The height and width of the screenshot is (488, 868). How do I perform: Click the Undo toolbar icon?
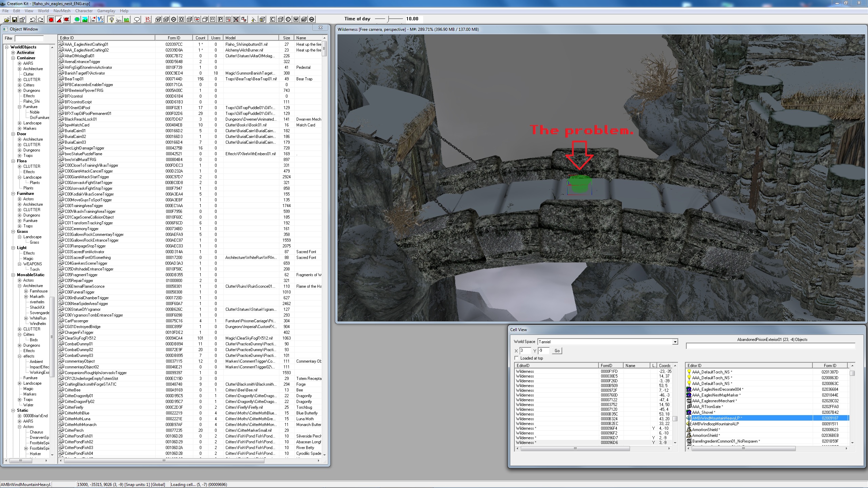tap(33, 19)
